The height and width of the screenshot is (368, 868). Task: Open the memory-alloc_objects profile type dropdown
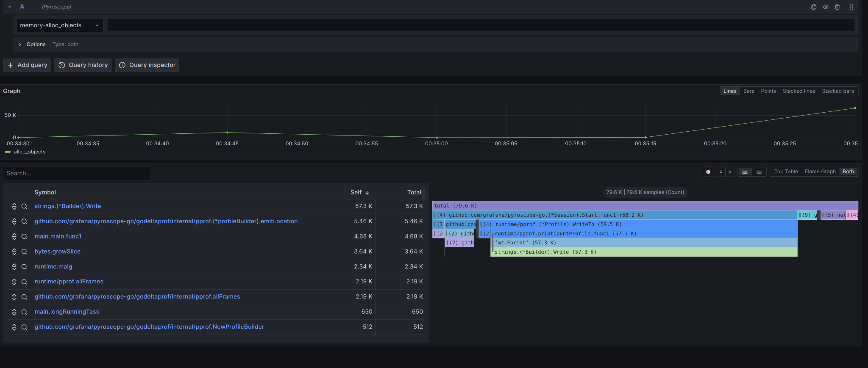(59, 25)
